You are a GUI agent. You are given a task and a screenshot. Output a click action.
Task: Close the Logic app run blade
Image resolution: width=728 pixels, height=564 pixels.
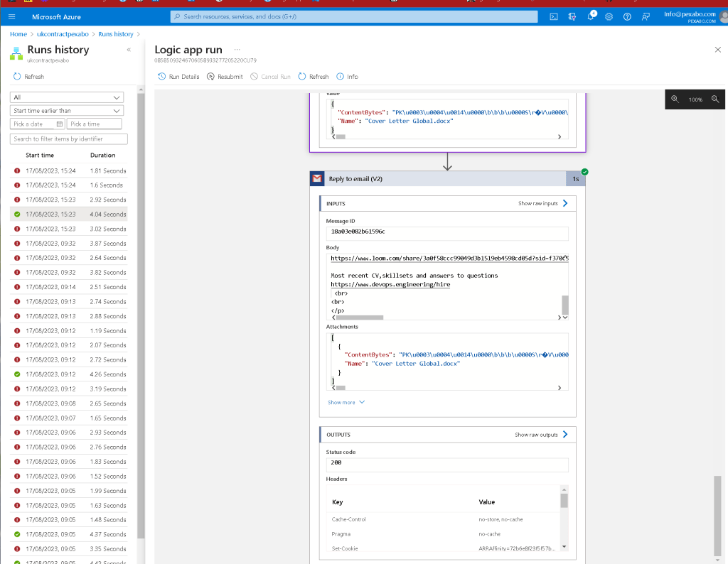click(x=718, y=50)
